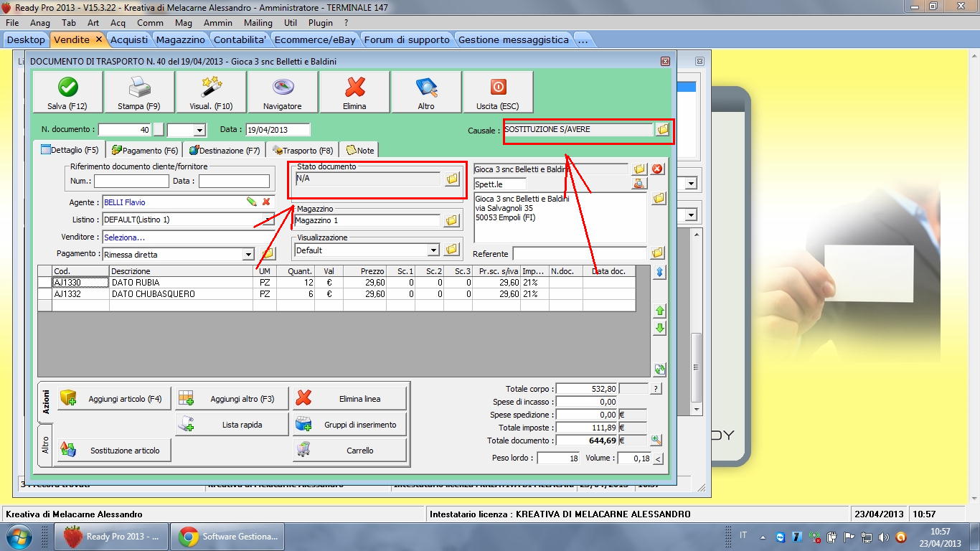
Task: Expand the Pagamento Rimessa diretta dropdown
Action: click(x=248, y=255)
